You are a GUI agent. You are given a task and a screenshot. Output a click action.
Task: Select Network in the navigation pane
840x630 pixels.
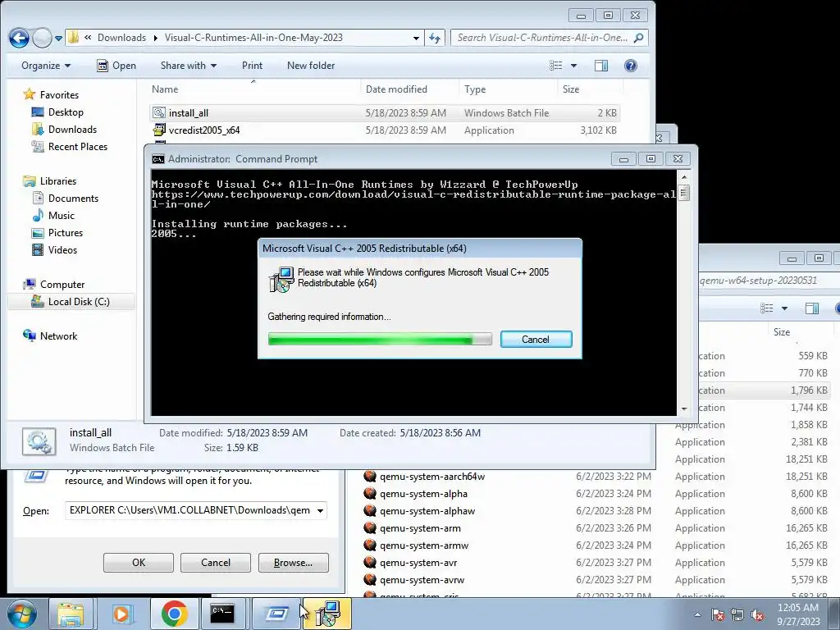click(x=58, y=336)
